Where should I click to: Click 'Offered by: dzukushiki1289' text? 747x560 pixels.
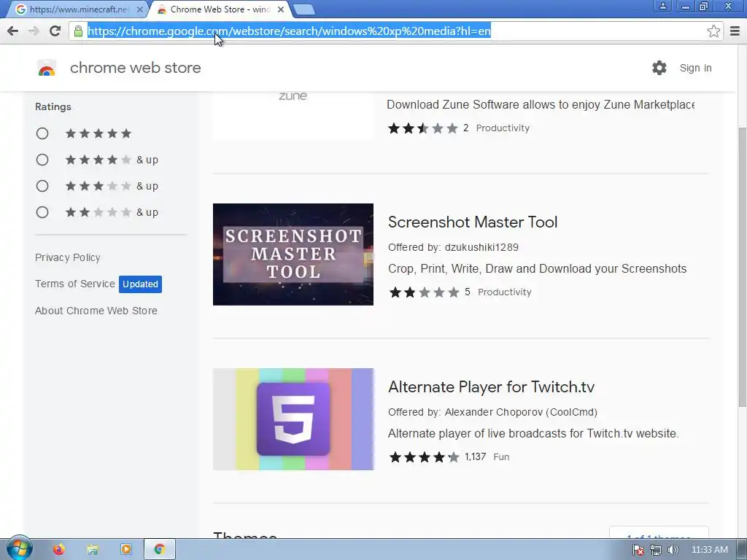(453, 247)
